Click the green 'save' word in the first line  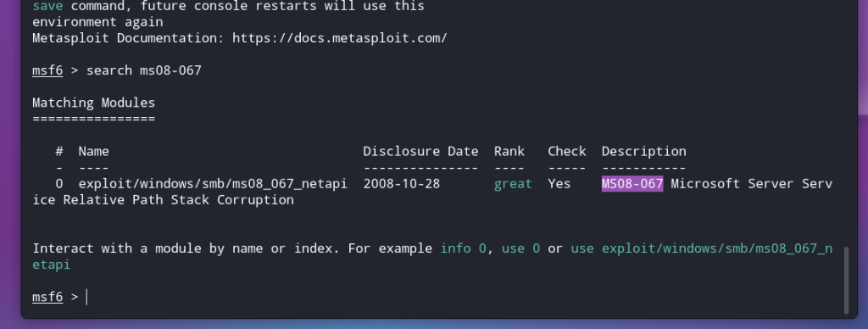click(x=47, y=6)
